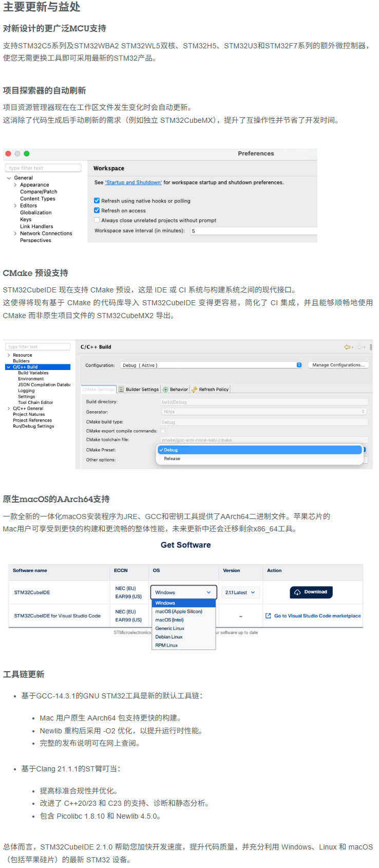Open the 2.1.1 Latest version dropdown
This screenshot has width=379, height=868.
tap(240, 593)
